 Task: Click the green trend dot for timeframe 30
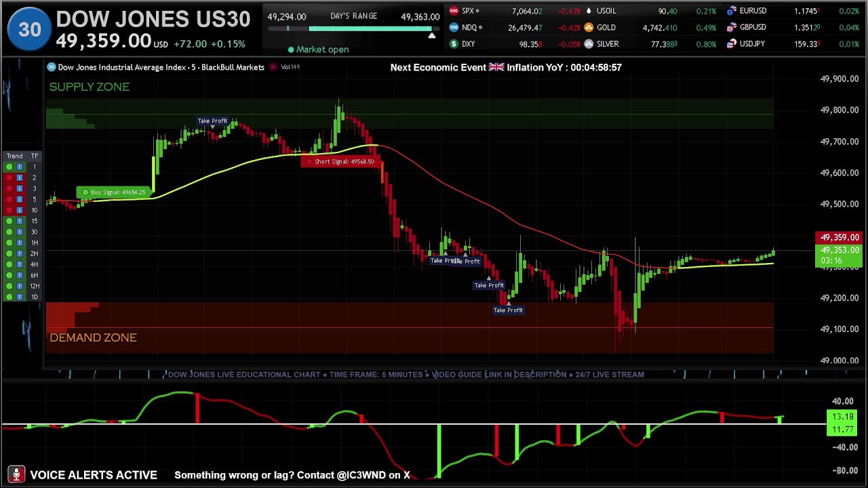click(9, 232)
